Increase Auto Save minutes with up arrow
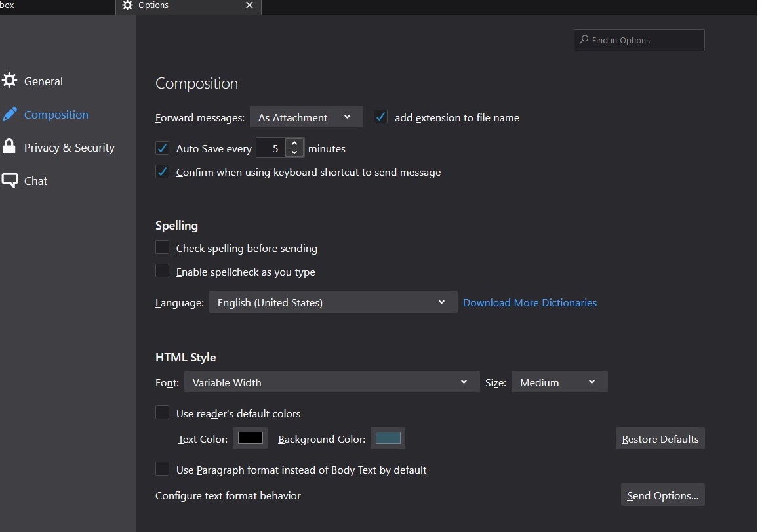764x532 pixels. point(295,144)
